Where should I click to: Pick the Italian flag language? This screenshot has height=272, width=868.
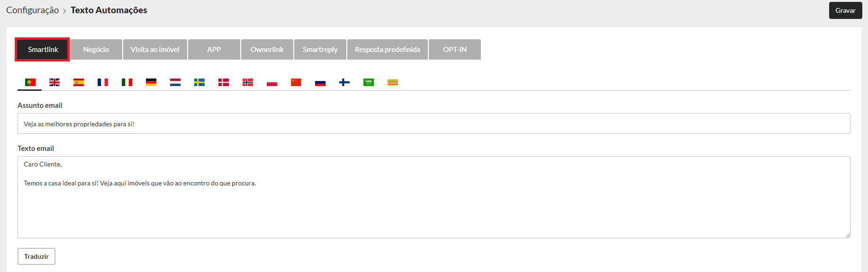tap(127, 82)
